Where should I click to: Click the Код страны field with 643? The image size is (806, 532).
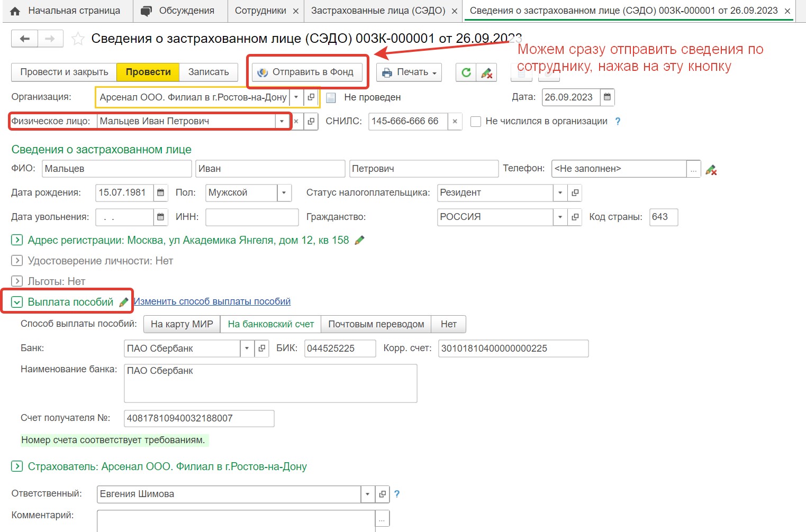(664, 217)
